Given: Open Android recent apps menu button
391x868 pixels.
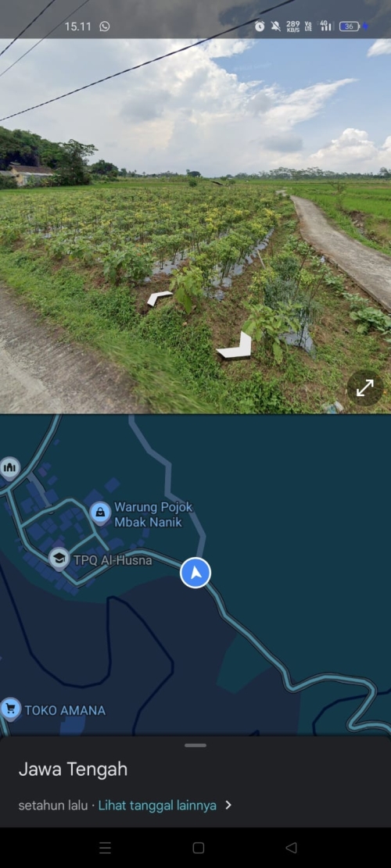Looking at the screenshot, I should pos(106,848).
